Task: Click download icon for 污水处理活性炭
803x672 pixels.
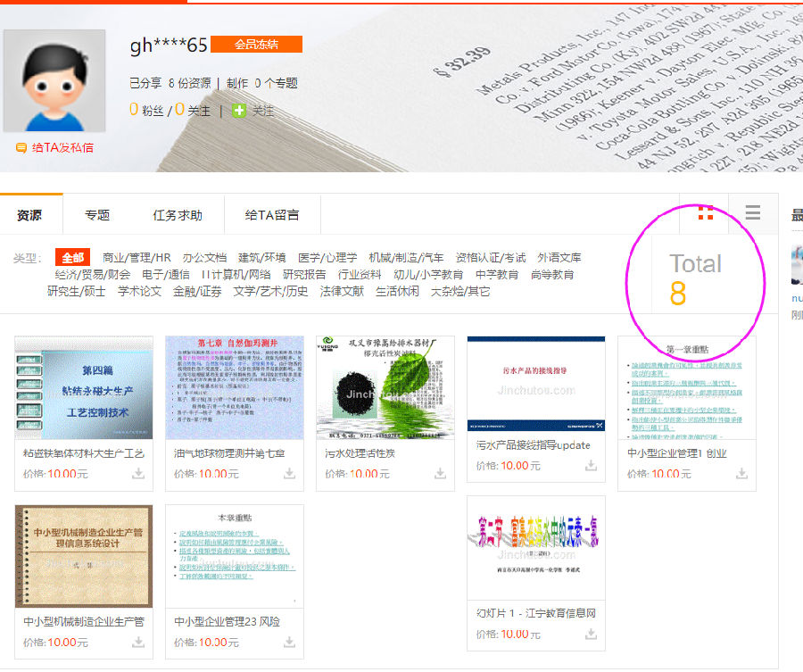Action: (x=440, y=474)
